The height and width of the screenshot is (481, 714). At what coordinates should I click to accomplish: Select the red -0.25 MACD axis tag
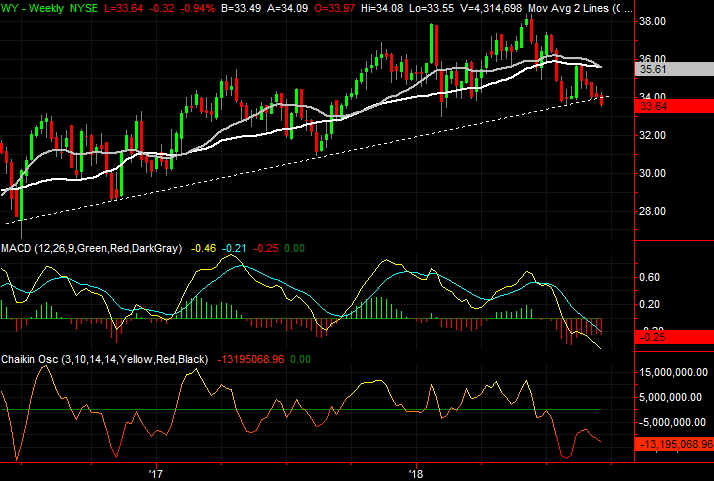click(674, 338)
